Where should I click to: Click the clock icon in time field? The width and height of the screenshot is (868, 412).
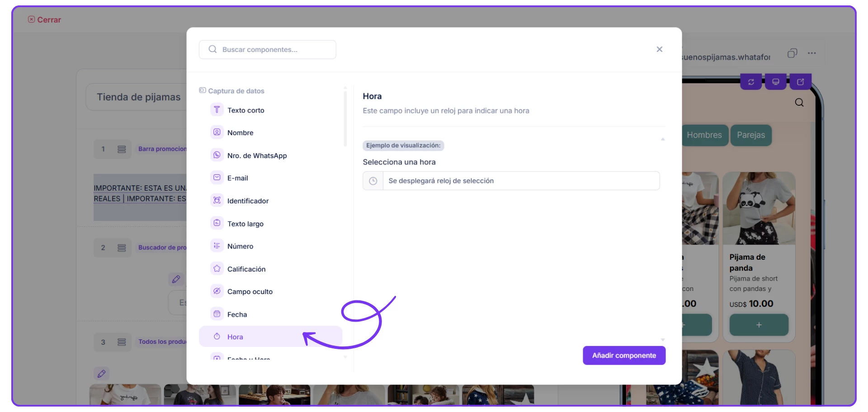373,181
